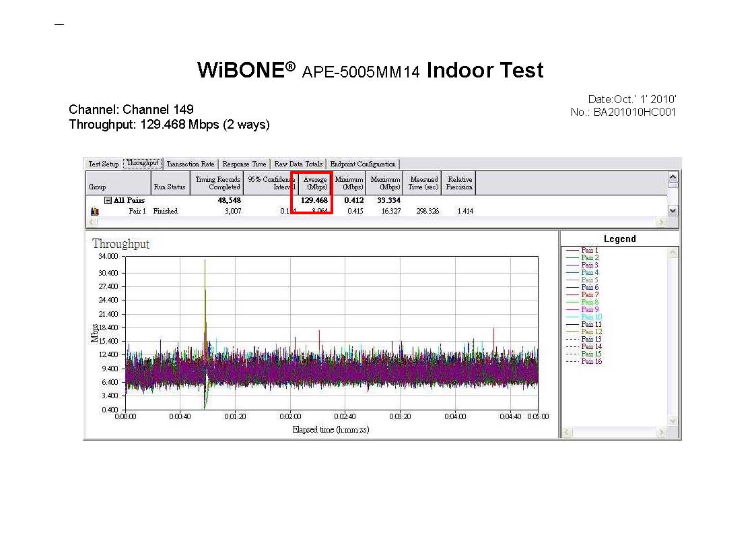This screenshot has width=756, height=535.
Task: Click the All Pairs maximum 33.334 value
Action: point(388,200)
